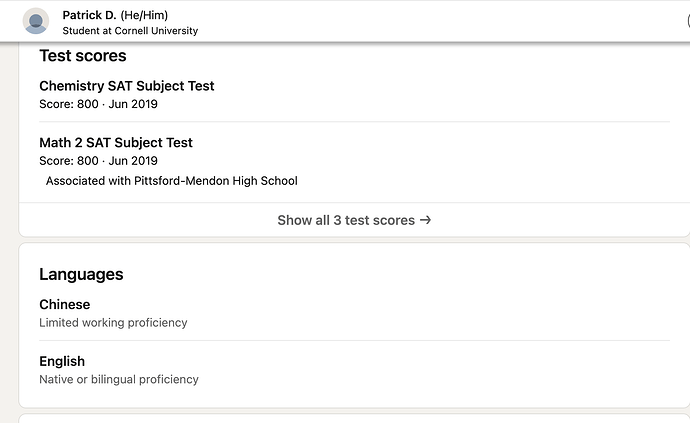Select the Chinese language entry

click(65, 305)
